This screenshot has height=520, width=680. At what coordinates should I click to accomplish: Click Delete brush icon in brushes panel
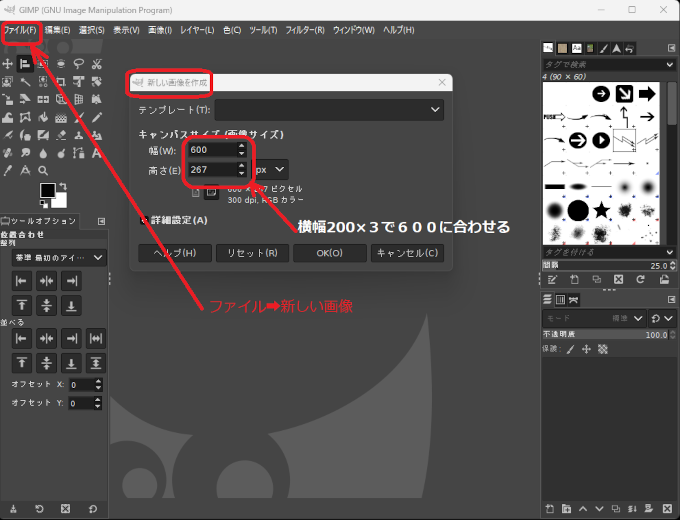[618, 280]
